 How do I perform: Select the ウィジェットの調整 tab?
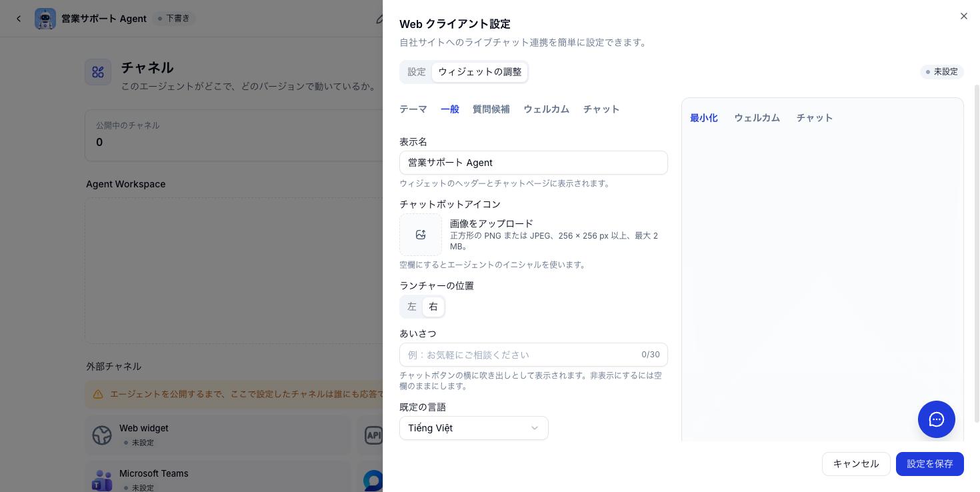480,72
